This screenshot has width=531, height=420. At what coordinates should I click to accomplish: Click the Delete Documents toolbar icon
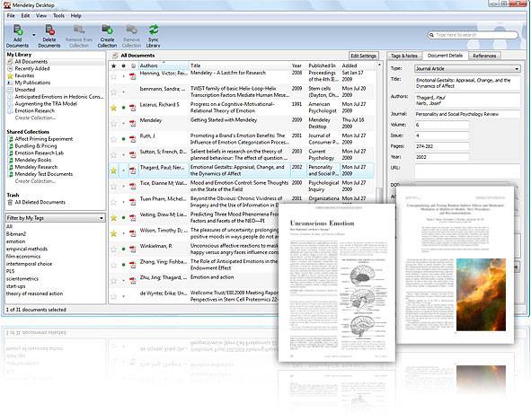click(49, 36)
